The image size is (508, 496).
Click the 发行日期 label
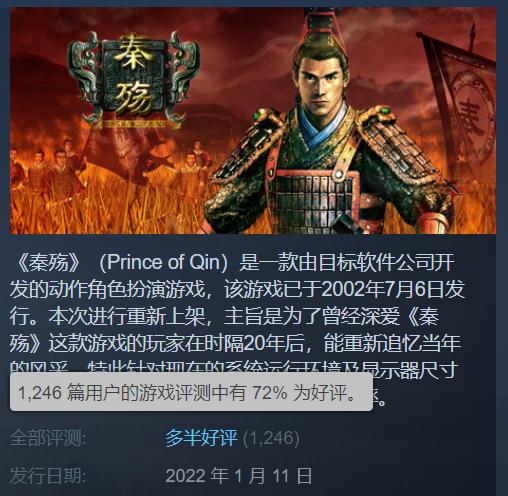(x=48, y=475)
